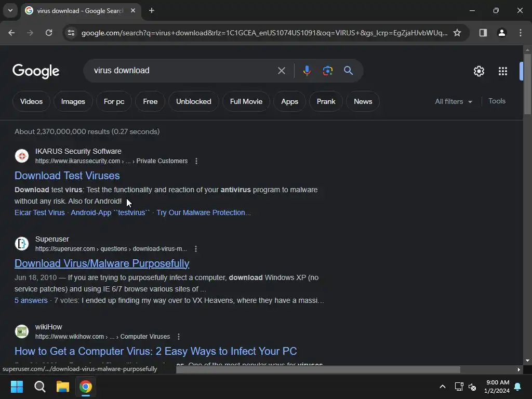Switch to News results
The width and height of the screenshot is (532, 399).
(x=363, y=101)
